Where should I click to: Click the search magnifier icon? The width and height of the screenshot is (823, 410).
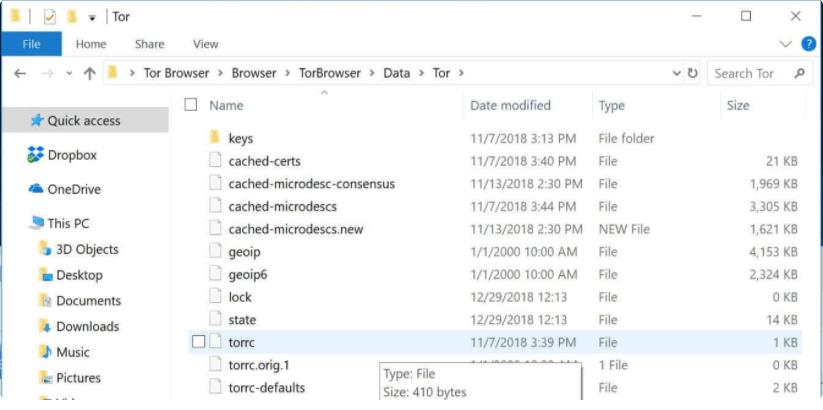(798, 73)
